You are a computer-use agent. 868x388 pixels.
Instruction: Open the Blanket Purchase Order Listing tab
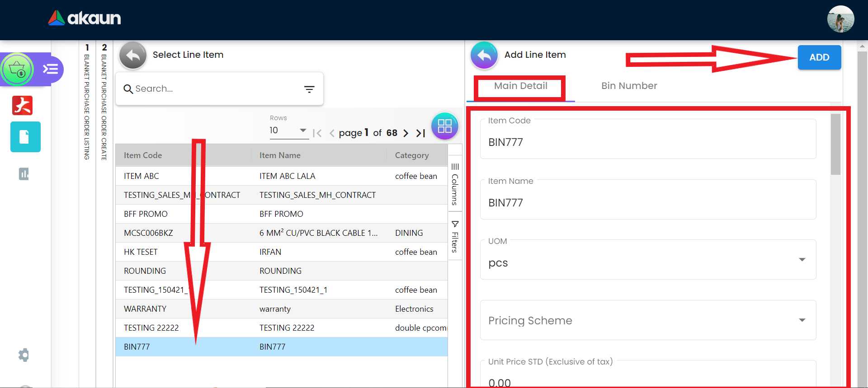click(x=87, y=102)
